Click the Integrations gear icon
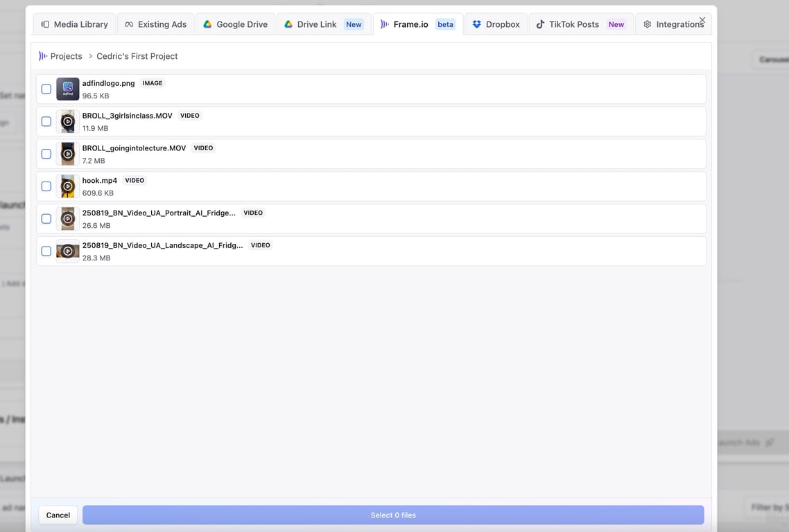Image resolution: width=789 pixels, height=532 pixels. [x=647, y=24]
